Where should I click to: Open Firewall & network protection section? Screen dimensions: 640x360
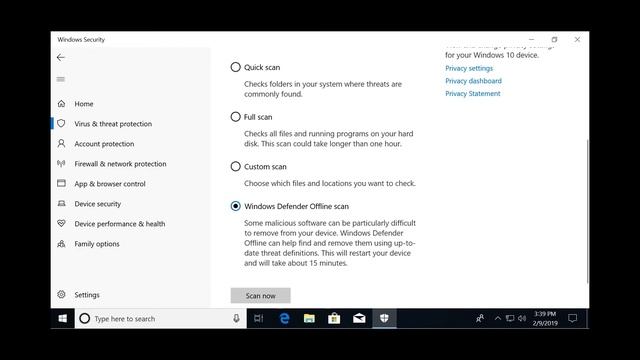[120, 164]
